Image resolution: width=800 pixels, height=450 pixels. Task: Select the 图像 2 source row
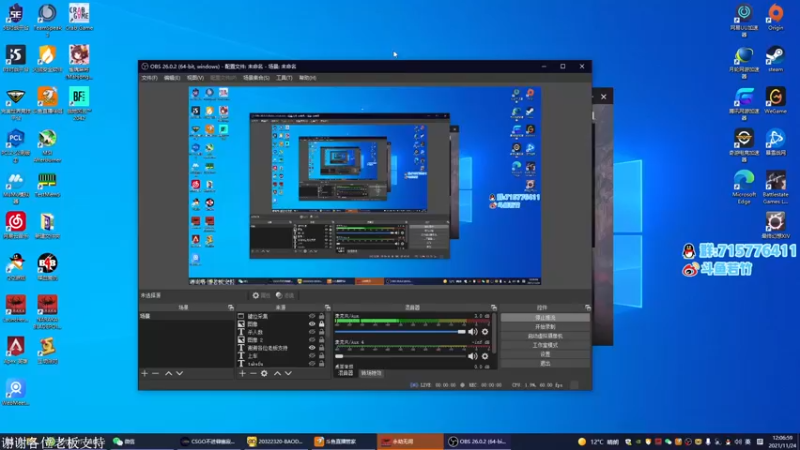[x=281, y=340]
